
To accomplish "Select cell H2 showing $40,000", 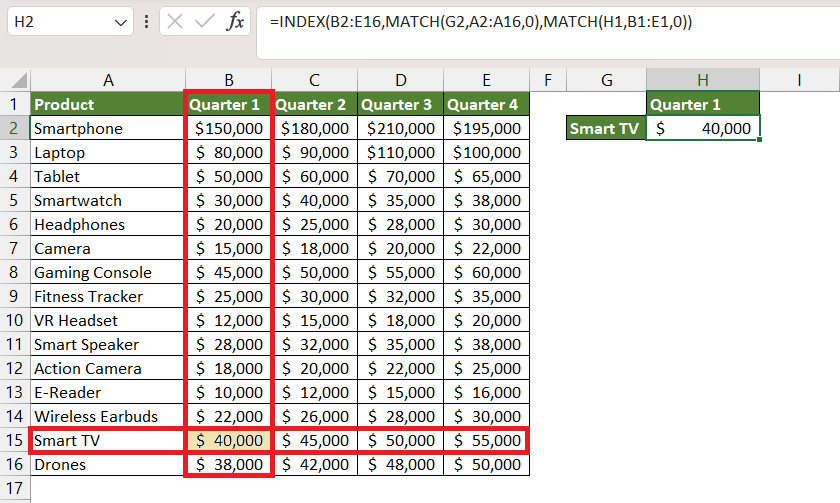I will [703, 128].
